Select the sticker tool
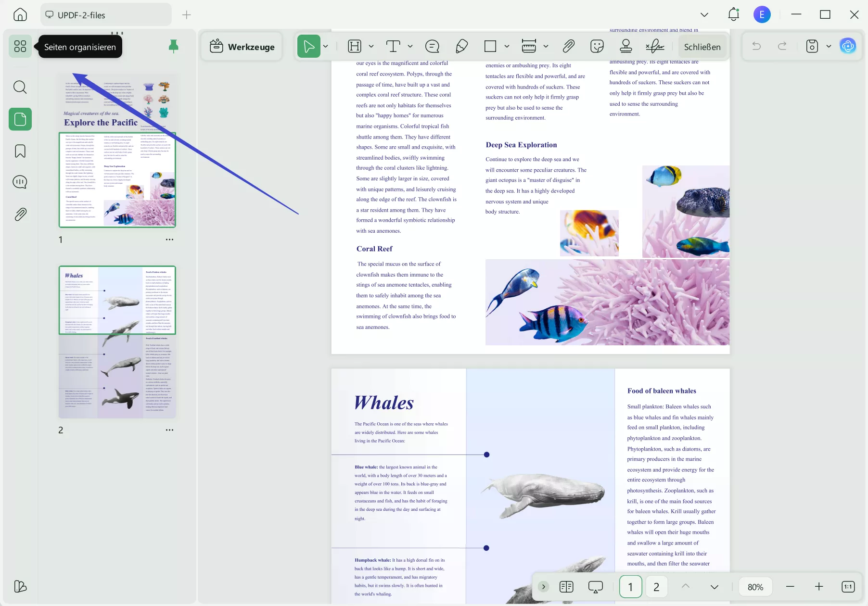Viewport: 868px width, 606px height. (597, 46)
